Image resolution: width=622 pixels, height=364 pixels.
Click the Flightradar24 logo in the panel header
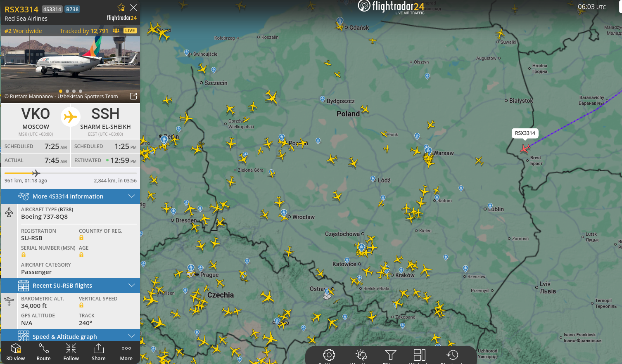(x=122, y=18)
